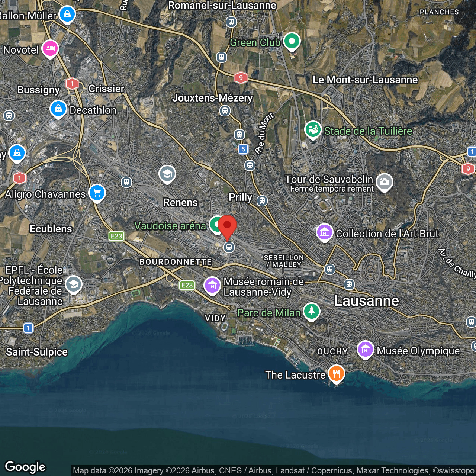
Task: Click the Vaudoise aréna label
Action: [x=170, y=226]
